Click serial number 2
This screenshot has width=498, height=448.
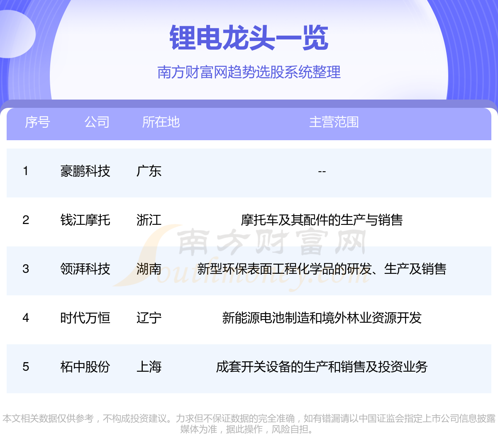click(26, 220)
